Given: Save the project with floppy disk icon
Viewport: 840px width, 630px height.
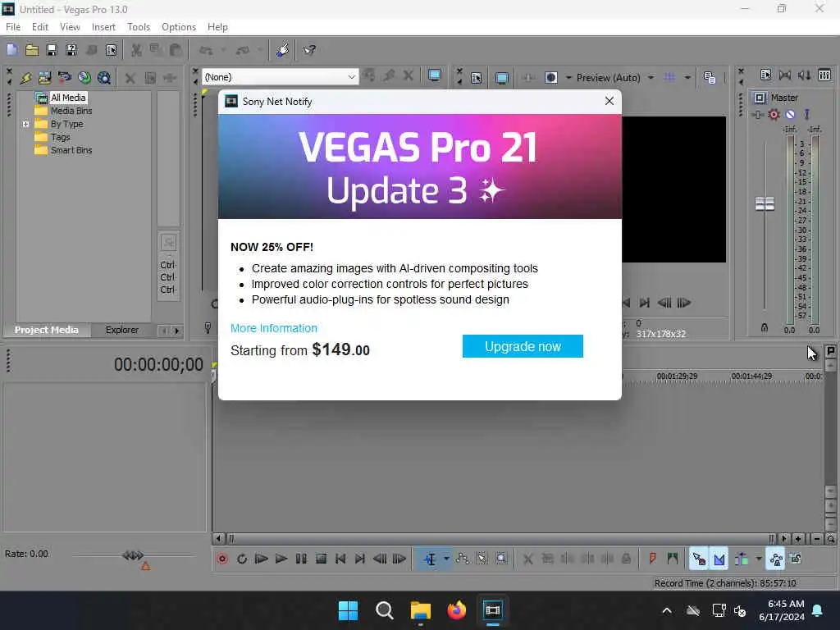Looking at the screenshot, I should point(52,50).
